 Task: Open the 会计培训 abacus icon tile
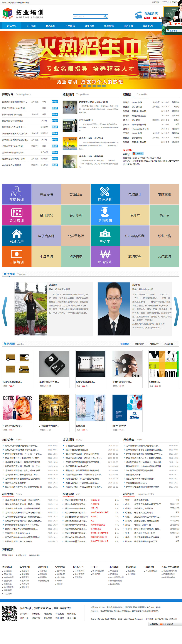(17, 215)
